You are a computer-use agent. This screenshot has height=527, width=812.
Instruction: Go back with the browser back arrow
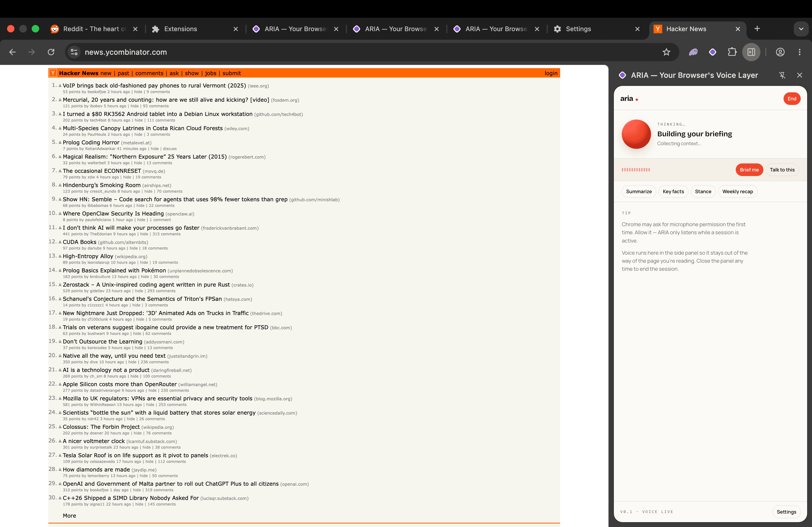[12, 52]
